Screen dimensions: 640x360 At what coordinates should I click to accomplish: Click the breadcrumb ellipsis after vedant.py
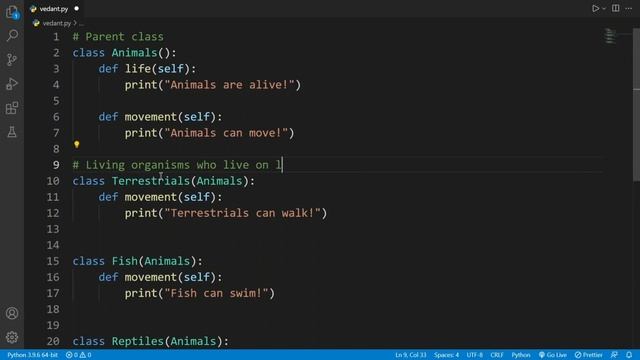81,24
